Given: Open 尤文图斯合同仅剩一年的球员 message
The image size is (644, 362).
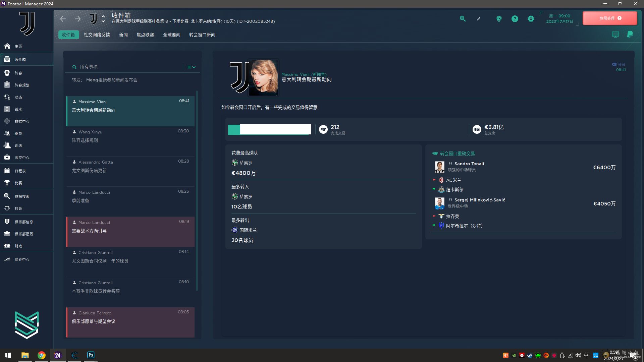Looking at the screenshot, I should (130, 262).
